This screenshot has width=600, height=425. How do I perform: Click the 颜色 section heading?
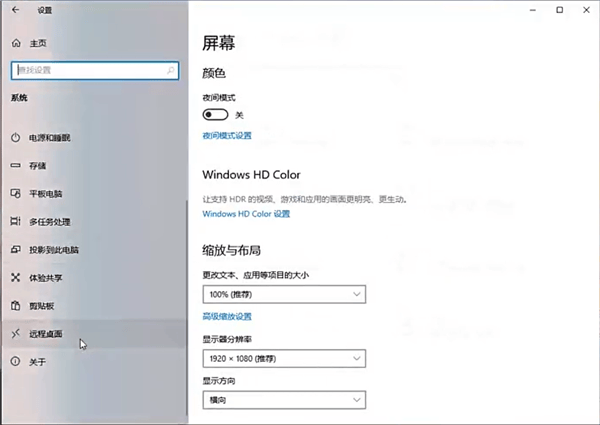pos(214,73)
